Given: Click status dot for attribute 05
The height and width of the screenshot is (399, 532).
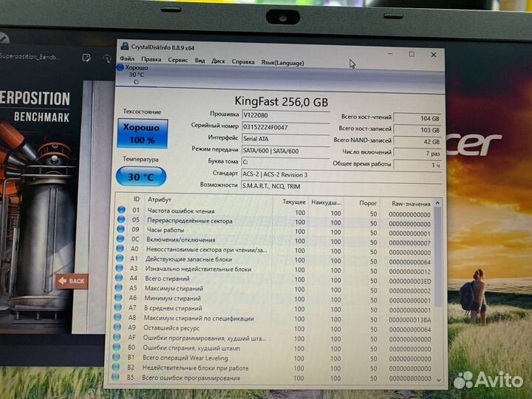Looking at the screenshot, I should coord(121,219).
